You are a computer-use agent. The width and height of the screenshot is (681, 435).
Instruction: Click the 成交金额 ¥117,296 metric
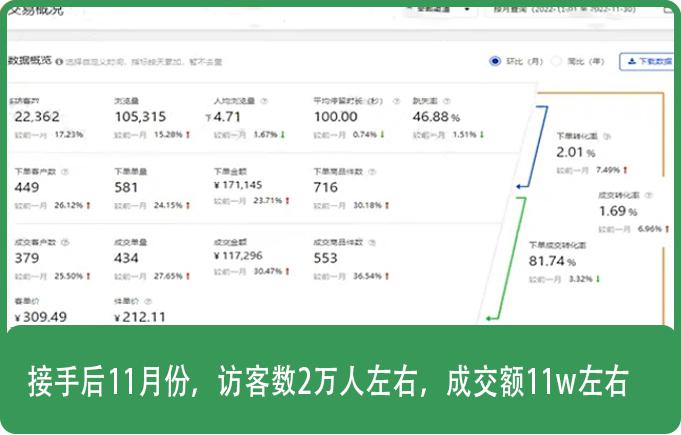pyautogui.click(x=240, y=255)
